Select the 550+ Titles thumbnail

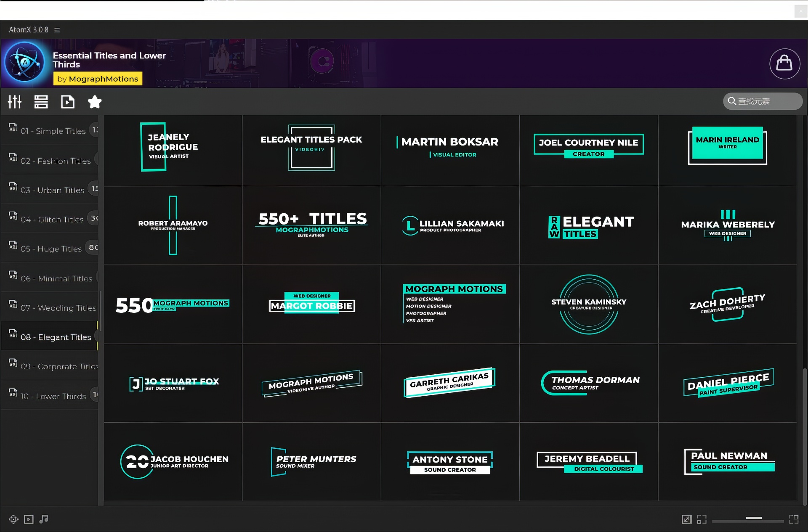(x=311, y=225)
